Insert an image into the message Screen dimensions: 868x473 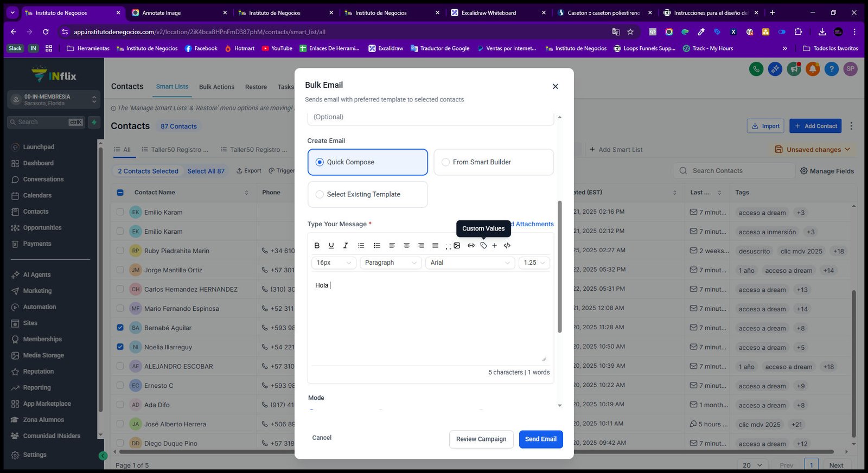click(457, 246)
